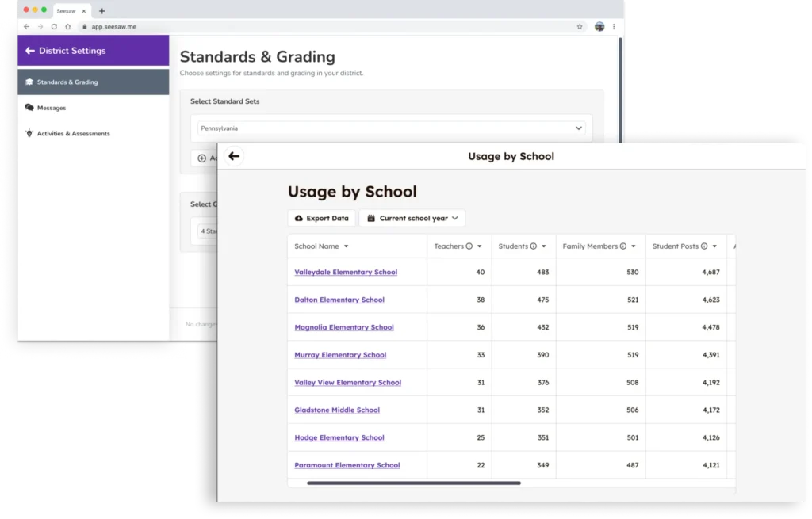This screenshot has width=812, height=519.
Task: Click the browser home icon
Action: pos(68,26)
